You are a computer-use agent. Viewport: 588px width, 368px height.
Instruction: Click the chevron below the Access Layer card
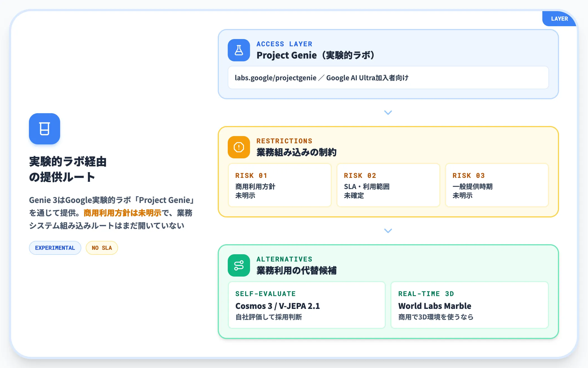tap(388, 113)
